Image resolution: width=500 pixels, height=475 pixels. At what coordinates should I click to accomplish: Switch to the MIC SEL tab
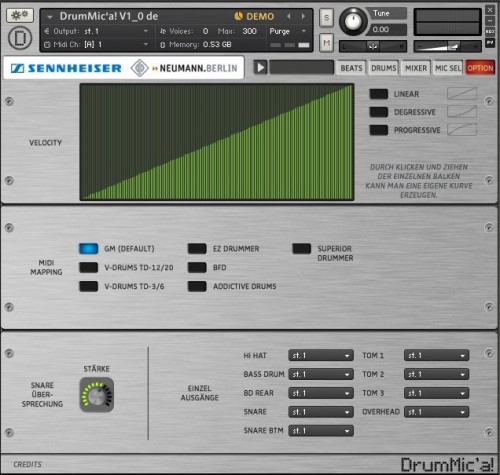coord(448,68)
